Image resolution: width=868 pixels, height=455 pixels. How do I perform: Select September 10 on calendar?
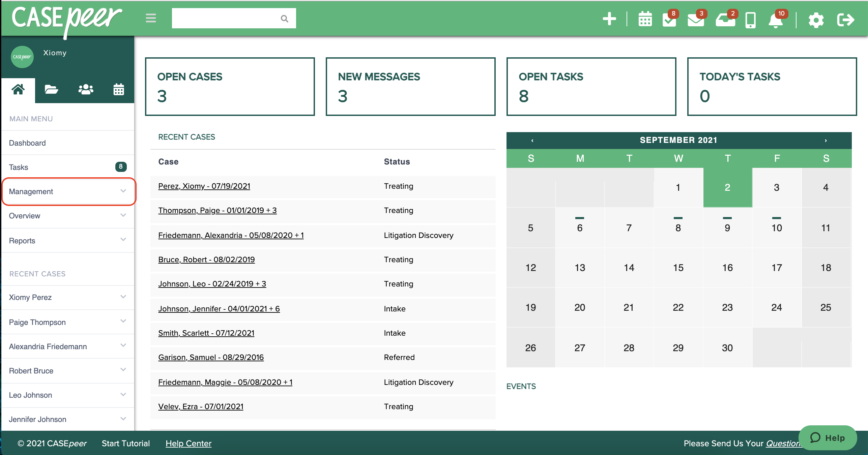(x=777, y=228)
